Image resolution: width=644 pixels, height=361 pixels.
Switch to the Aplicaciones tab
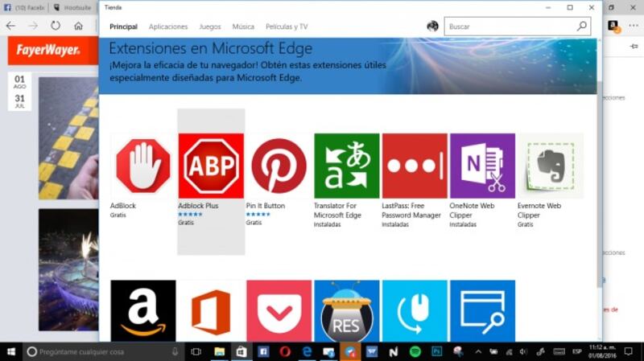coord(168,27)
